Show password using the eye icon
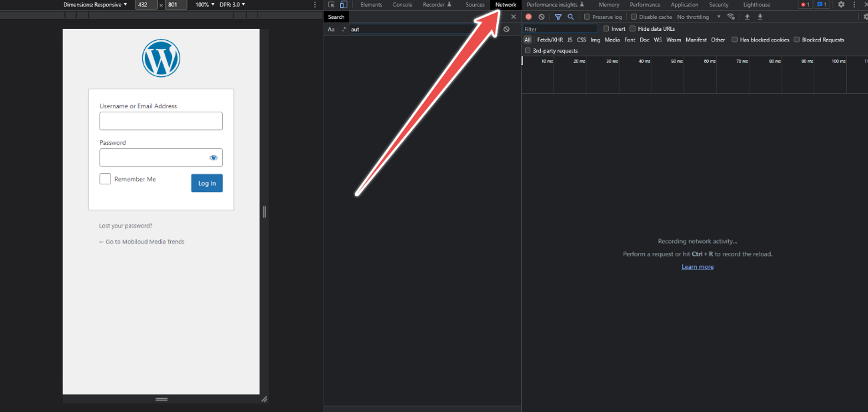Screen dimensions: 868x412 pos(214,158)
